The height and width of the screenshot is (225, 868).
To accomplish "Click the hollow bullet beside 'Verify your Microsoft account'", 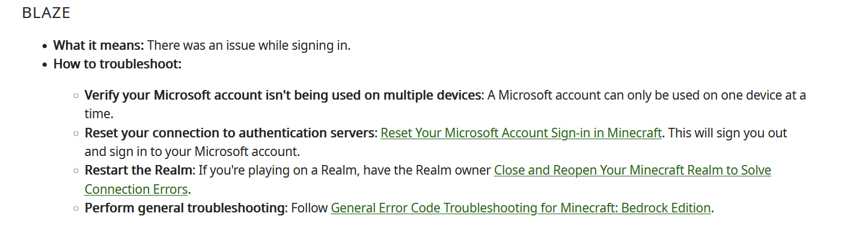I will click(76, 95).
